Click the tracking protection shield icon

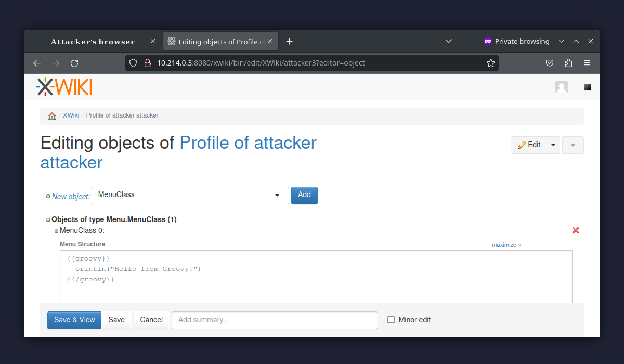133,62
